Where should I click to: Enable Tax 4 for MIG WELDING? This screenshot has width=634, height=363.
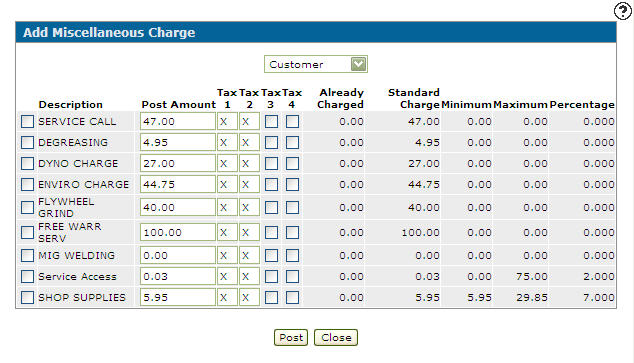(292, 255)
